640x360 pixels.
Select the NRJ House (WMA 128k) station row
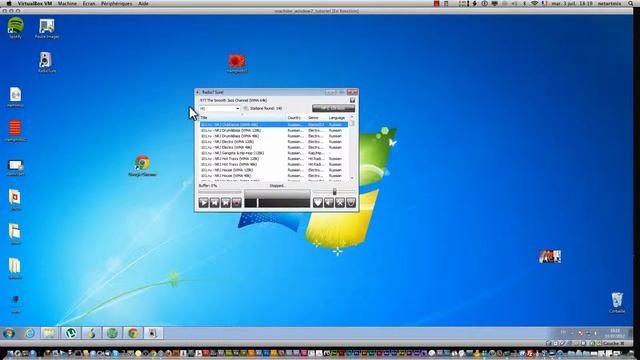point(274,170)
